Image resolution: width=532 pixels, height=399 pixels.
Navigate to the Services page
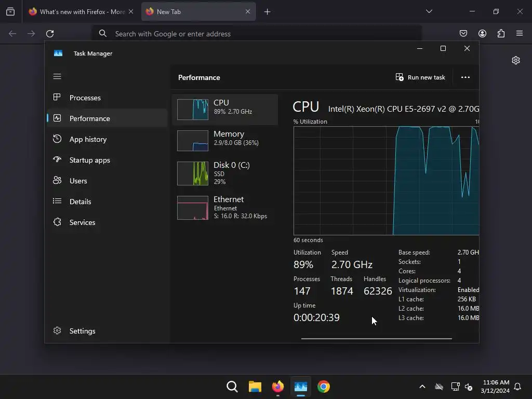107,222
